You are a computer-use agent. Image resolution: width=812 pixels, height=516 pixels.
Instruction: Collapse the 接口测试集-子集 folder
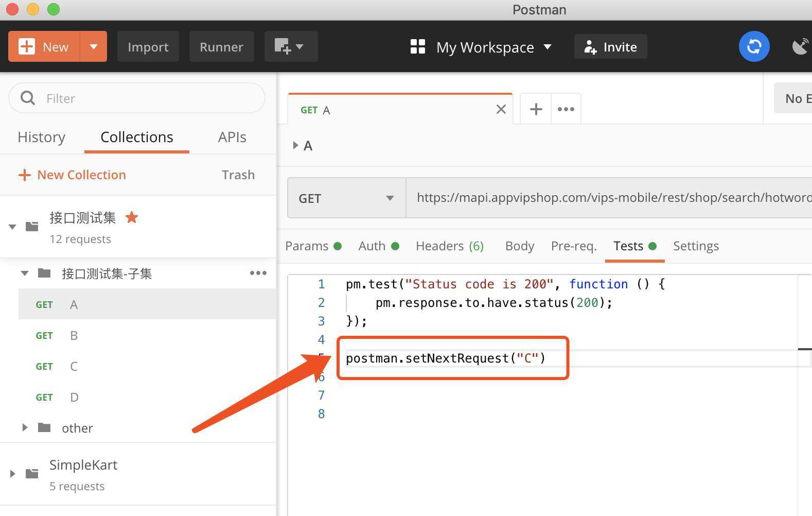click(x=24, y=273)
